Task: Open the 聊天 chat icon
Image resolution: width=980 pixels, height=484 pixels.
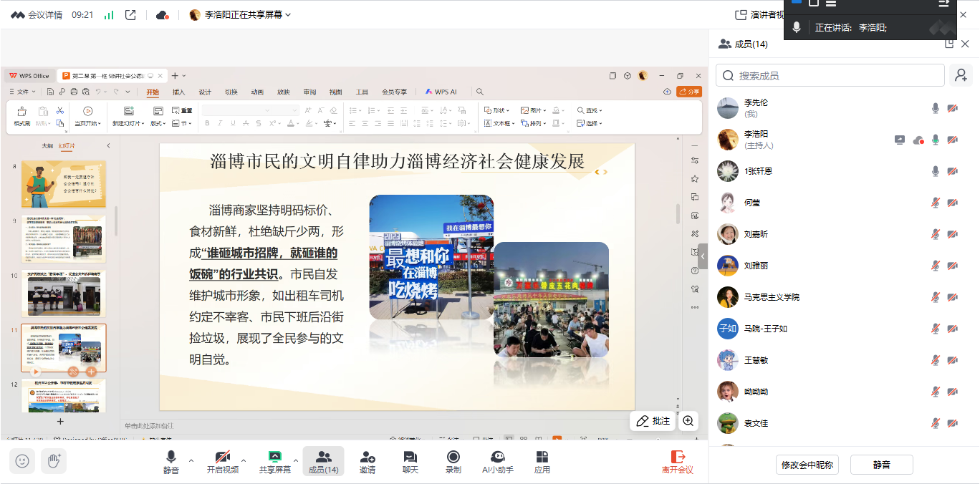Action: pyautogui.click(x=410, y=461)
